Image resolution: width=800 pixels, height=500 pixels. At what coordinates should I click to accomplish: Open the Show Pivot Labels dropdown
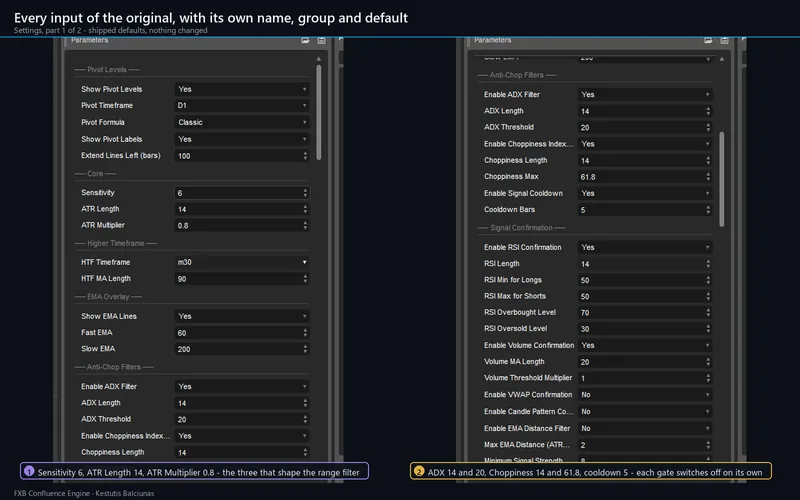(242, 139)
